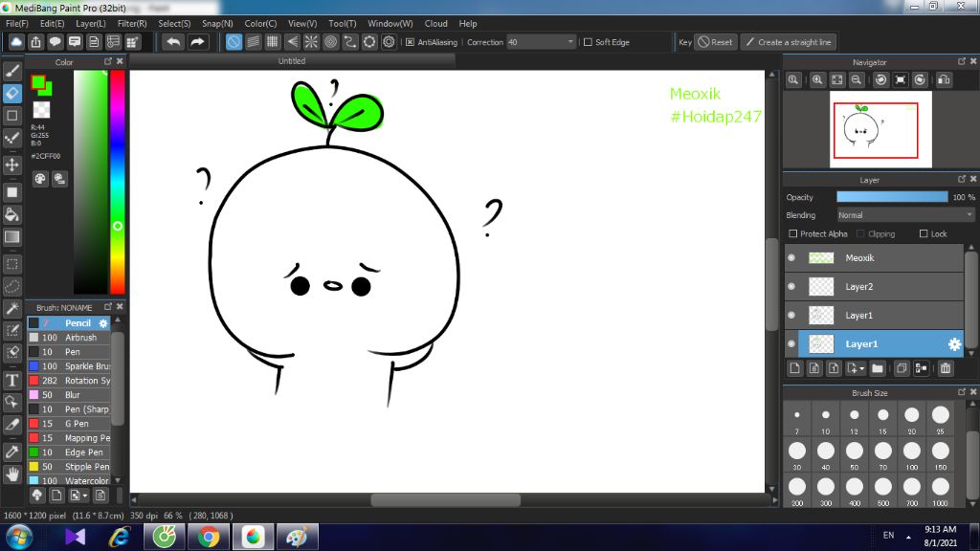Image resolution: width=980 pixels, height=551 pixels.
Task: Open the Snap(N) menu
Action: (x=217, y=24)
